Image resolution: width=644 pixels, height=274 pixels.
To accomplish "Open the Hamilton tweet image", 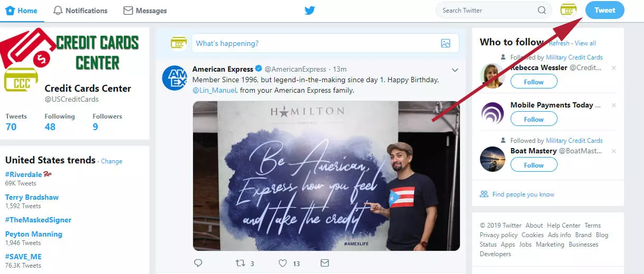I will coord(326,176).
